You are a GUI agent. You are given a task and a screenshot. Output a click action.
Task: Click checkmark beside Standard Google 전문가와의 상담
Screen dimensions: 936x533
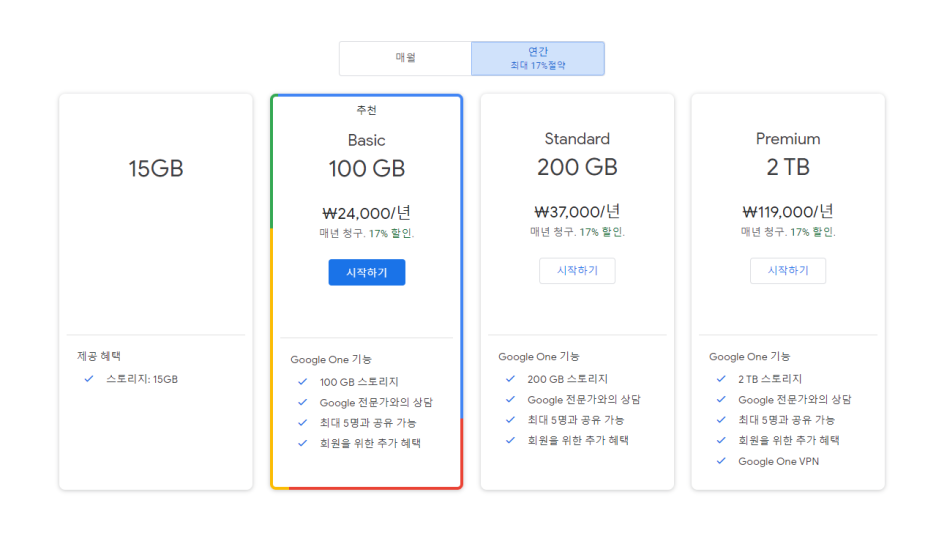tap(510, 399)
